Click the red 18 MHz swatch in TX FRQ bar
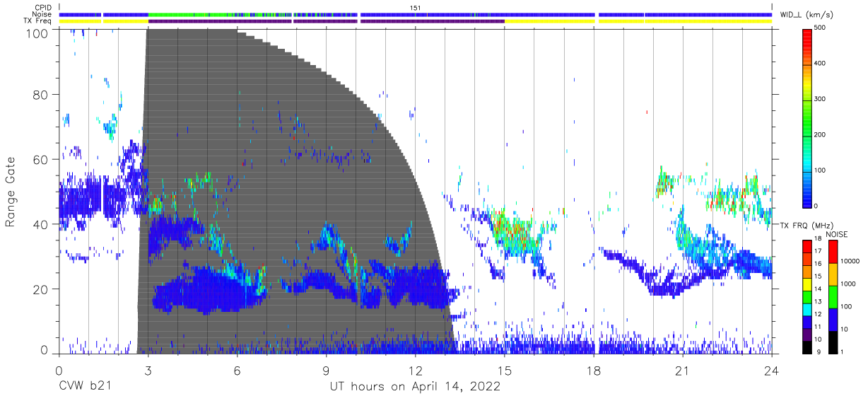 (x=807, y=246)
